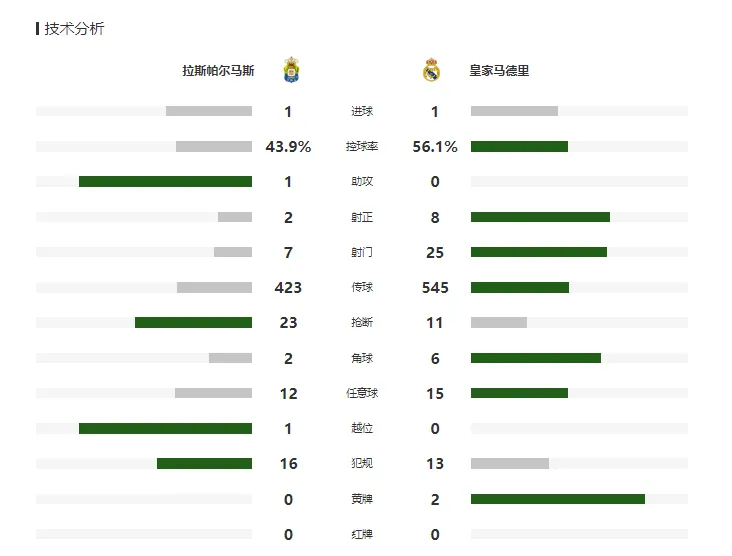This screenshot has height=556, width=732.
Task: Click Las Palmas green 越位 bar
Action: (x=165, y=429)
